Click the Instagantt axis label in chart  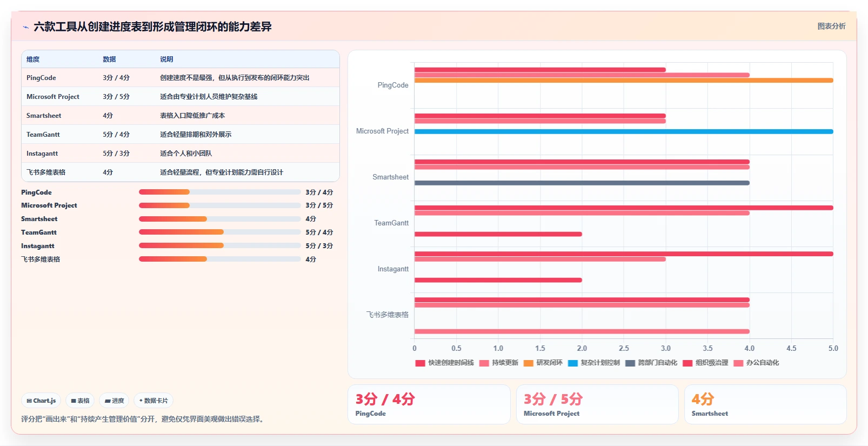(393, 269)
